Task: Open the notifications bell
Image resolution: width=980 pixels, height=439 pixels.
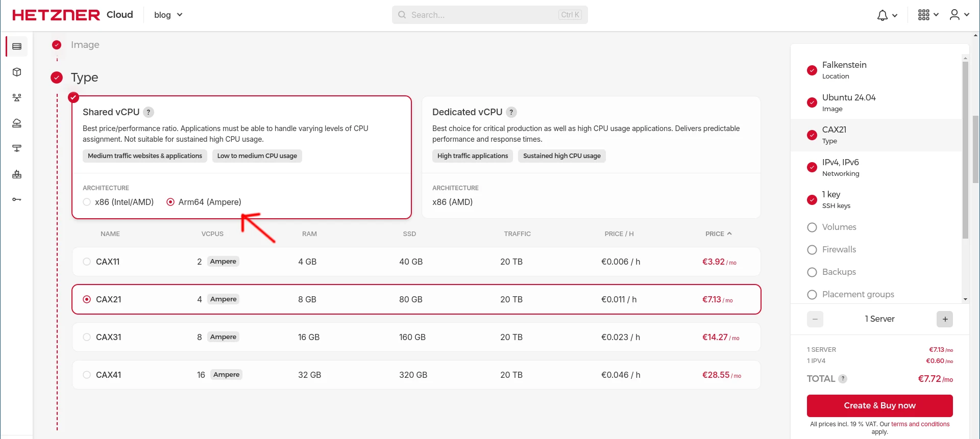Action: pyautogui.click(x=883, y=15)
